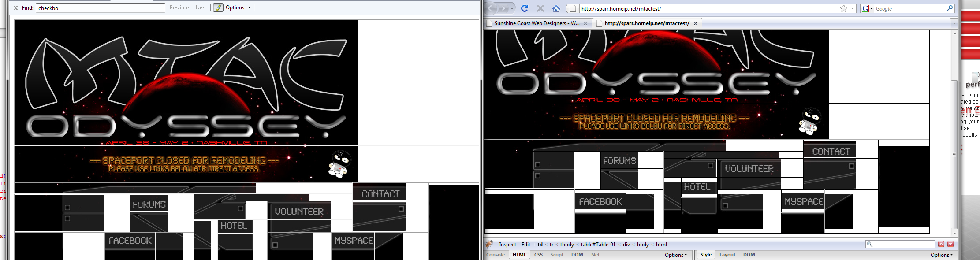980x260 pixels.
Task: Close the Find bar in left window
Action: [15, 7]
